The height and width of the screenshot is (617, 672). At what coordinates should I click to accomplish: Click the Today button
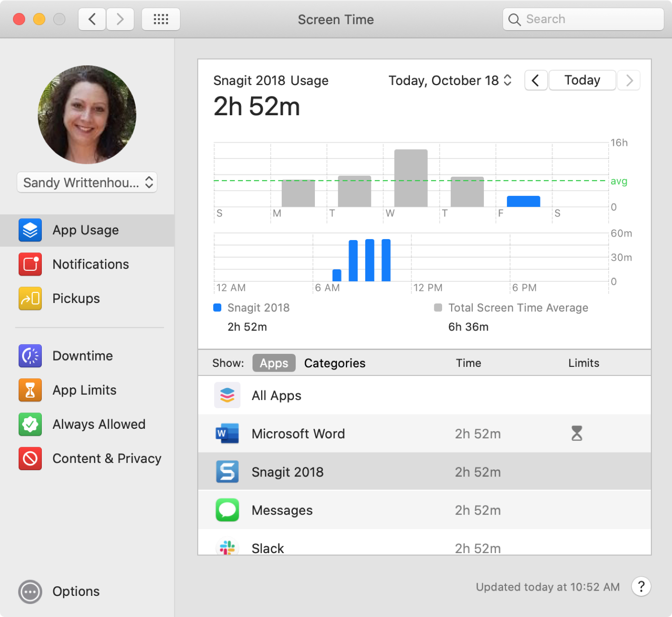pyautogui.click(x=582, y=80)
